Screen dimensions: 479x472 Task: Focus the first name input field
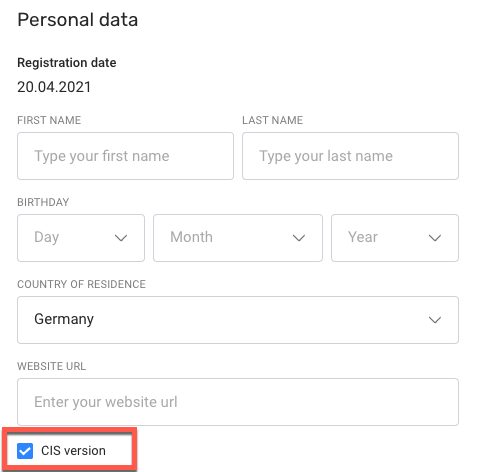click(125, 156)
